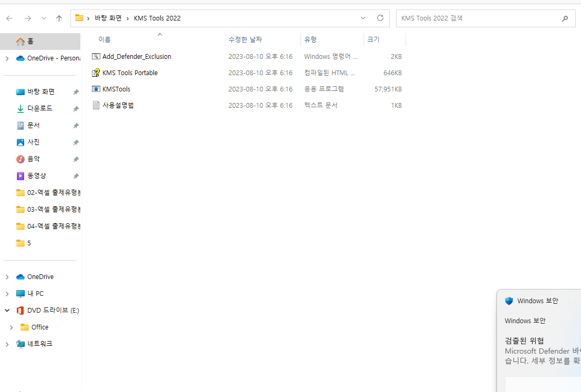Select the KMS Tools Portable file name
Screen dimensions: 581x392
pos(130,73)
